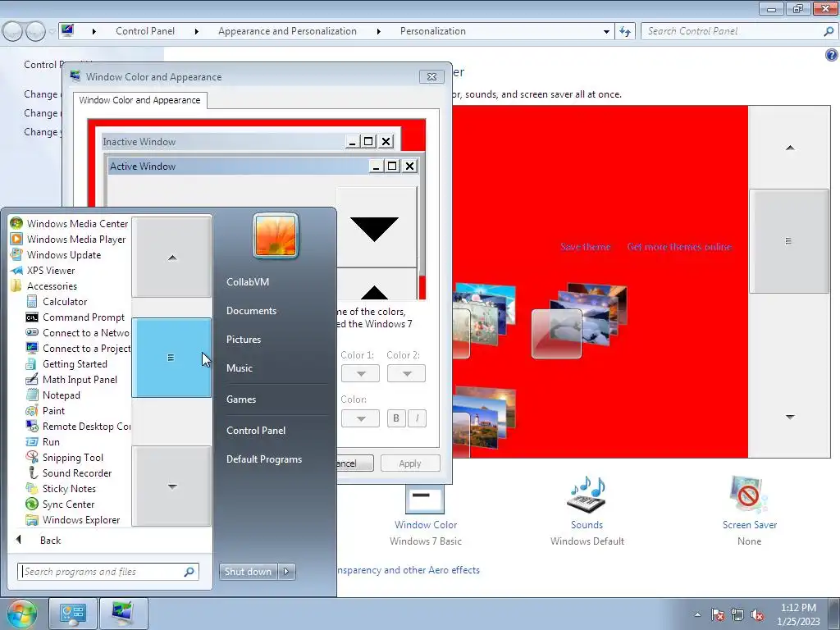840x630 pixels.
Task: Open Windows Update entry
Action: pyautogui.click(x=57, y=254)
